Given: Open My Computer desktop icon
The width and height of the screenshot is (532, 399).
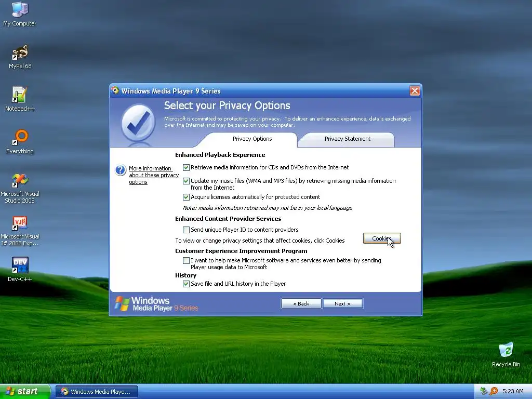Looking at the screenshot, I should point(20,14).
